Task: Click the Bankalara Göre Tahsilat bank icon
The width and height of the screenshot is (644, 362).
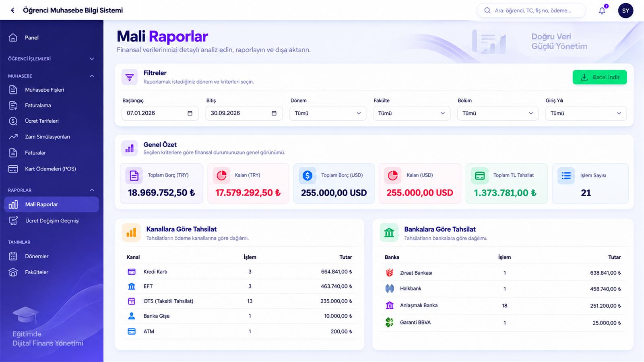Action: click(x=389, y=232)
